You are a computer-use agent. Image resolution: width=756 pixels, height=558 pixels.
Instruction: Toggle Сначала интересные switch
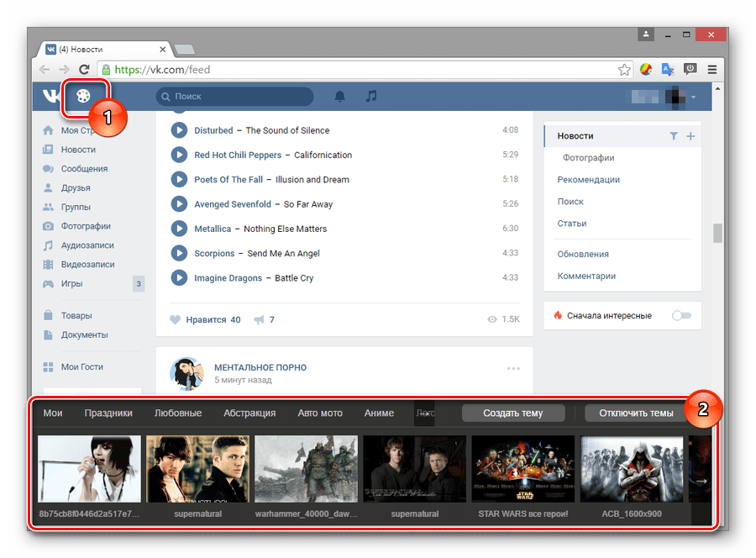[682, 315]
